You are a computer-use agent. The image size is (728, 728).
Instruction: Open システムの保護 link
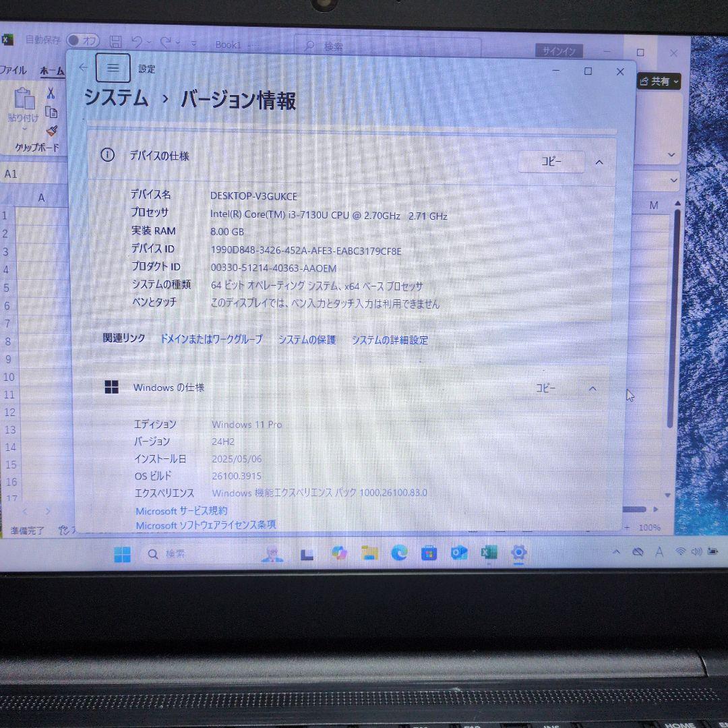(307, 340)
